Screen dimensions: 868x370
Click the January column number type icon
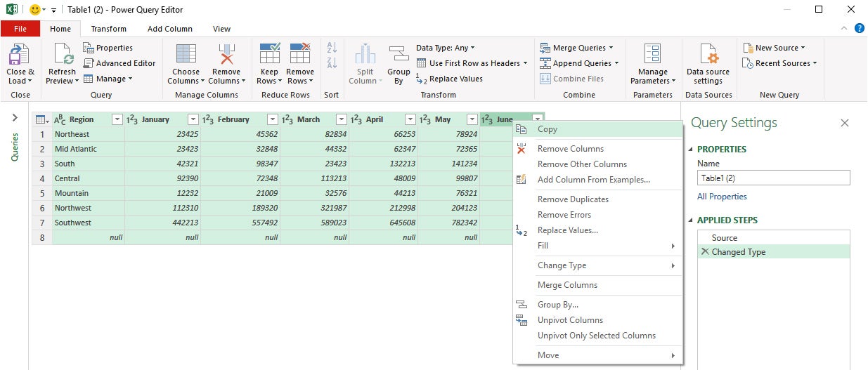[x=131, y=119]
